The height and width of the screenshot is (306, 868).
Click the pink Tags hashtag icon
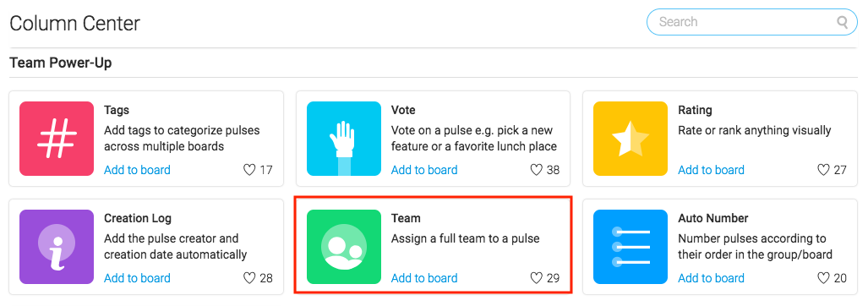pyautogui.click(x=57, y=139)
